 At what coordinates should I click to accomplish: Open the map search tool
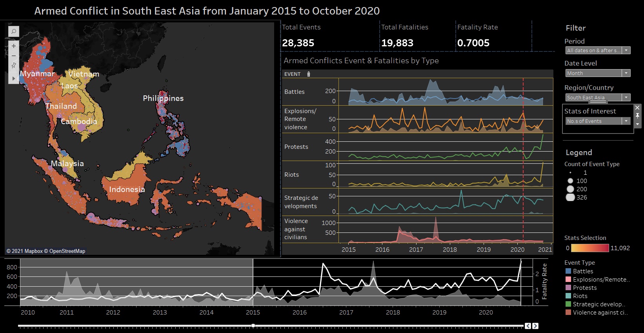click(13, 31)
